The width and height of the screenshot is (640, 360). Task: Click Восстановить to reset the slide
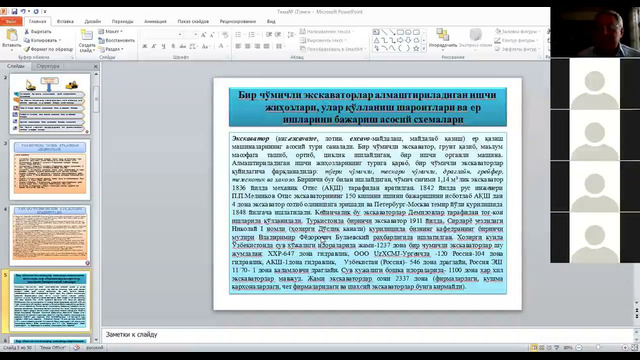coord(116,40)
